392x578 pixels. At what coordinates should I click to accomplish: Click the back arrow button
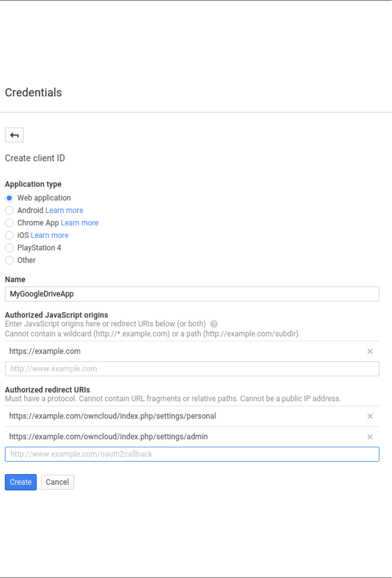tap(14, 135)
